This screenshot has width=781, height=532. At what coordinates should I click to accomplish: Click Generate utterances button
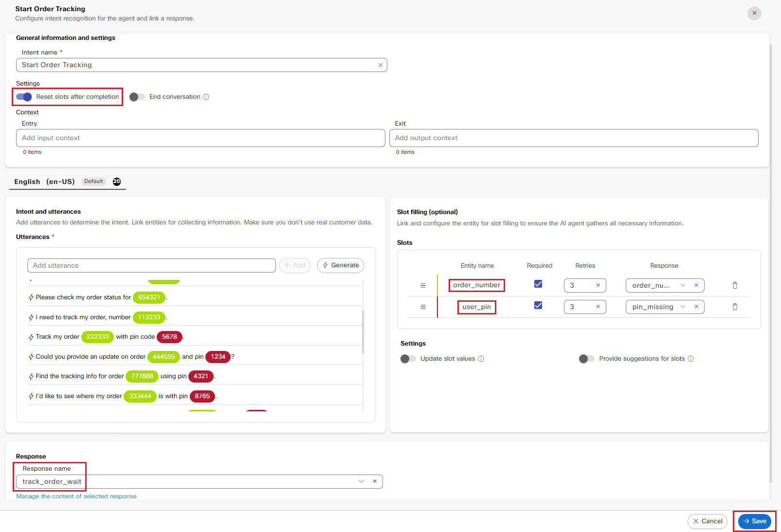[x=341, y=265]
